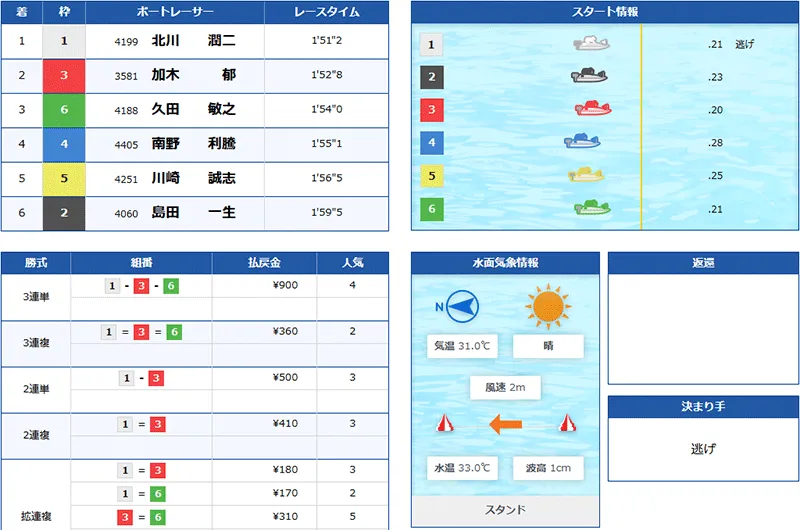The width and height of the screenshot is (800, 530).
Task: Click the 3連複 bet type row label
Action: coord(36,343)
